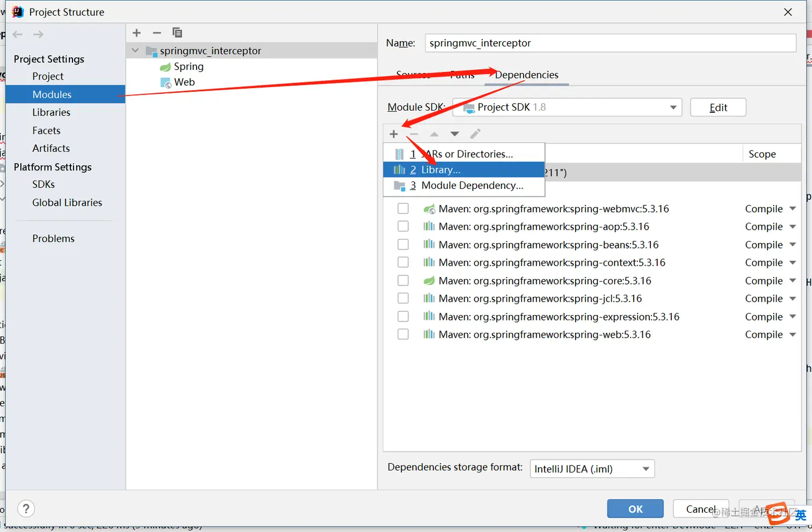This screenshot has width=812, height=532.
Task: Click the Sogou input method tray icon
Action: (x=778, y=513)
